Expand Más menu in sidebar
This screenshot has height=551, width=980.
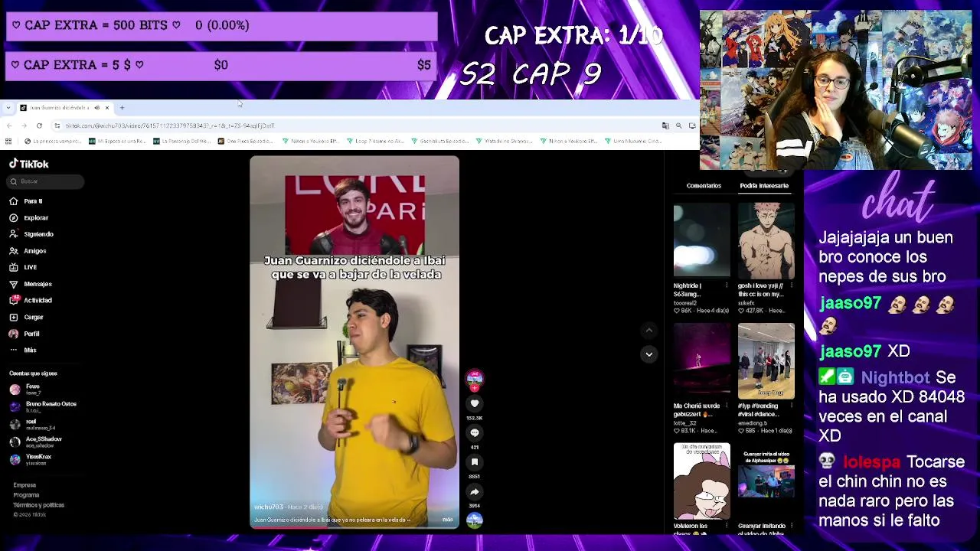point(23,350)
